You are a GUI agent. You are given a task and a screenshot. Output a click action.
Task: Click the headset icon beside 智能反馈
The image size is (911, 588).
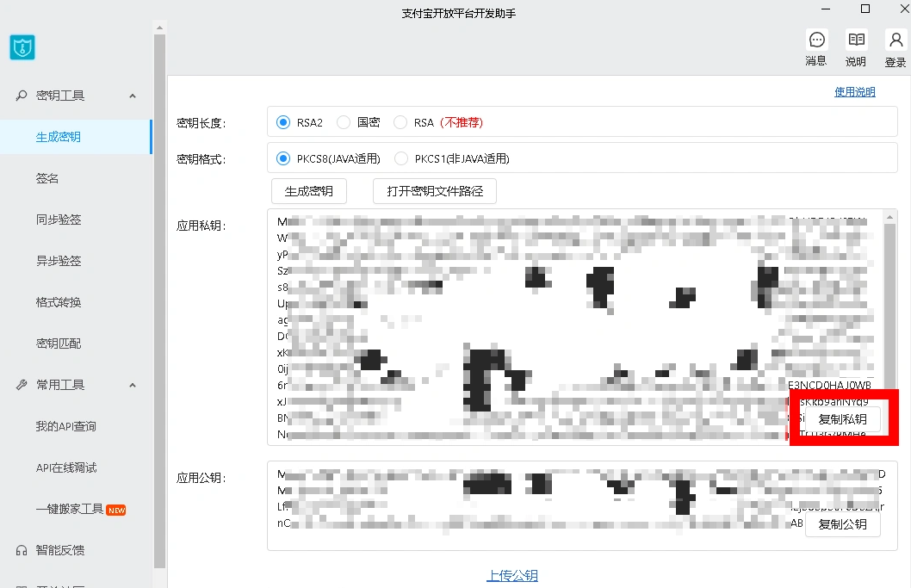[x=22, y=550]
